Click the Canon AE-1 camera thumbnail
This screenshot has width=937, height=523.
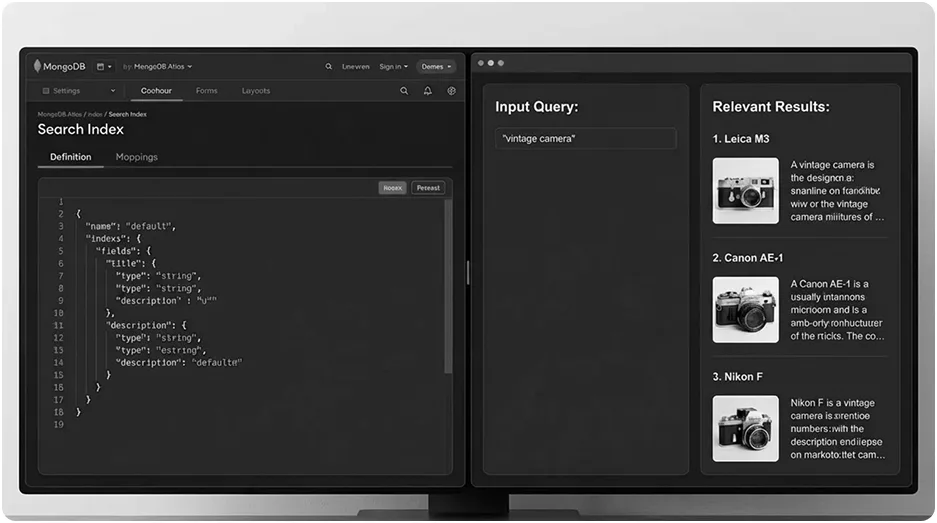tap(746, 310)
